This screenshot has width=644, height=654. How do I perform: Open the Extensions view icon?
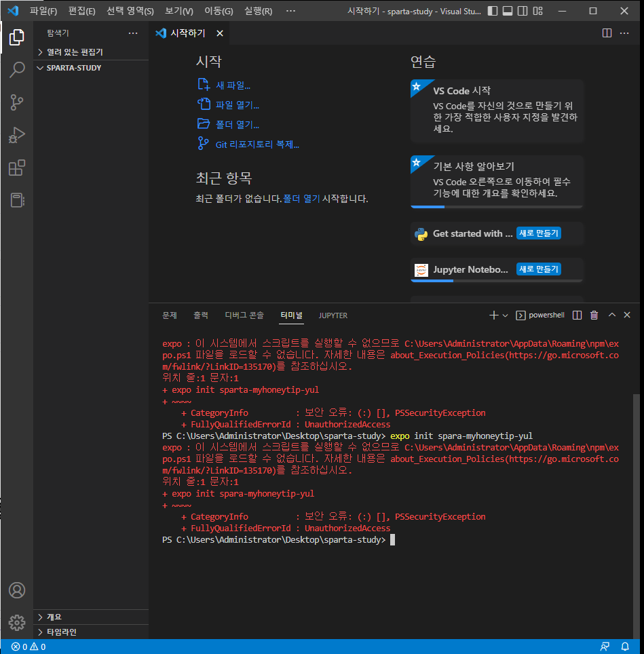pyautogui.click(x=17, y=168)
